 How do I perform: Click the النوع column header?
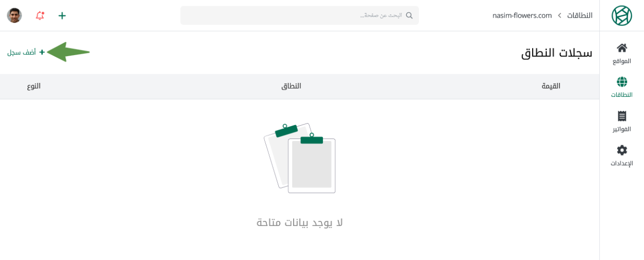point(34,86)
